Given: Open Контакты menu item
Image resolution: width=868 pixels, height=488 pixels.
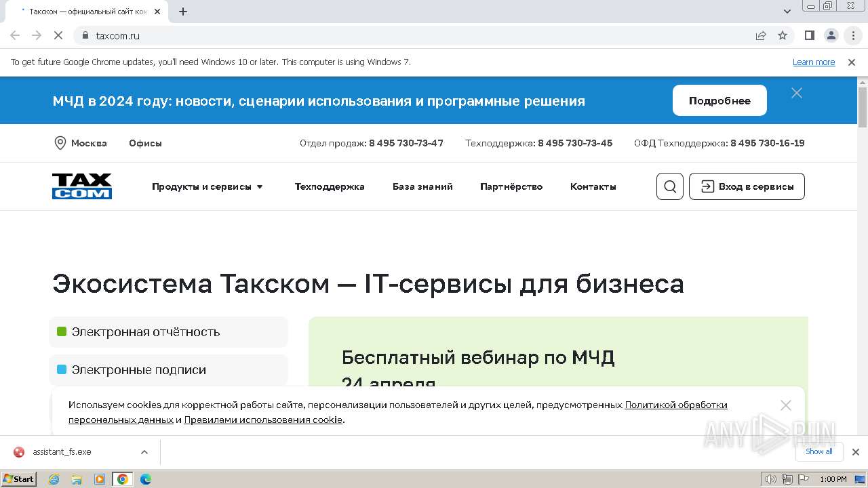Looking at the screenshot, I should 593,186.
